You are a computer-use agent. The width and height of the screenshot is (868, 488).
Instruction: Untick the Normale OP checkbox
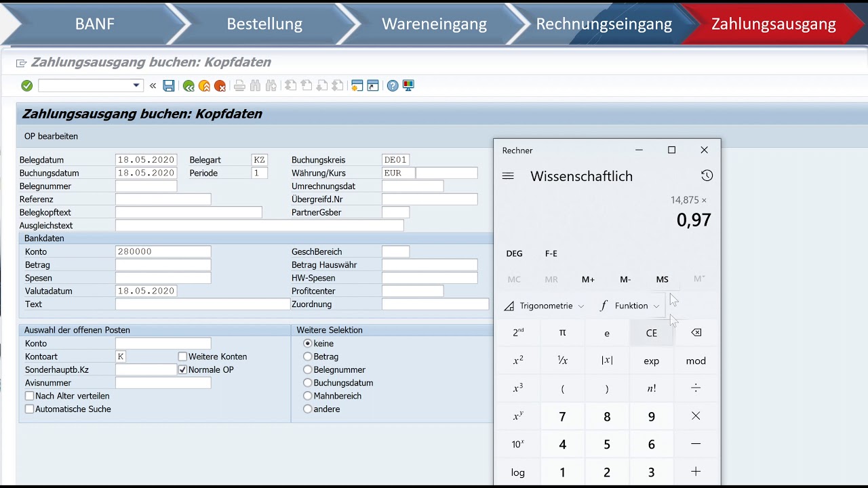182,369
